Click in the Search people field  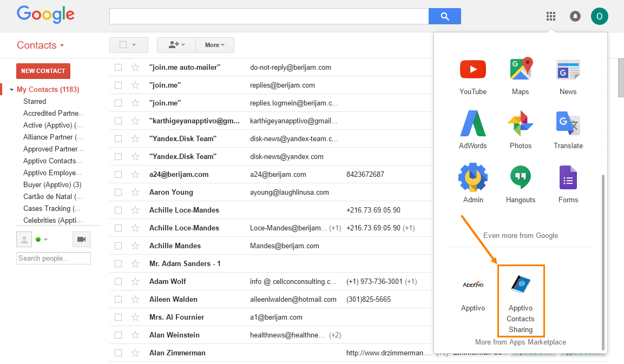[53, 258]
